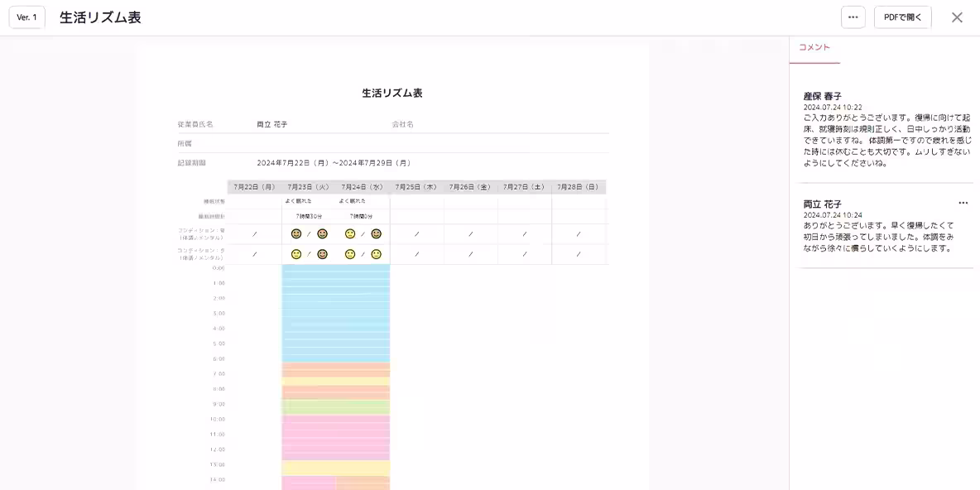Select the evening body condition smiley for 7月24日
This screenshot has height=490, width=980.
coord(349,254)
